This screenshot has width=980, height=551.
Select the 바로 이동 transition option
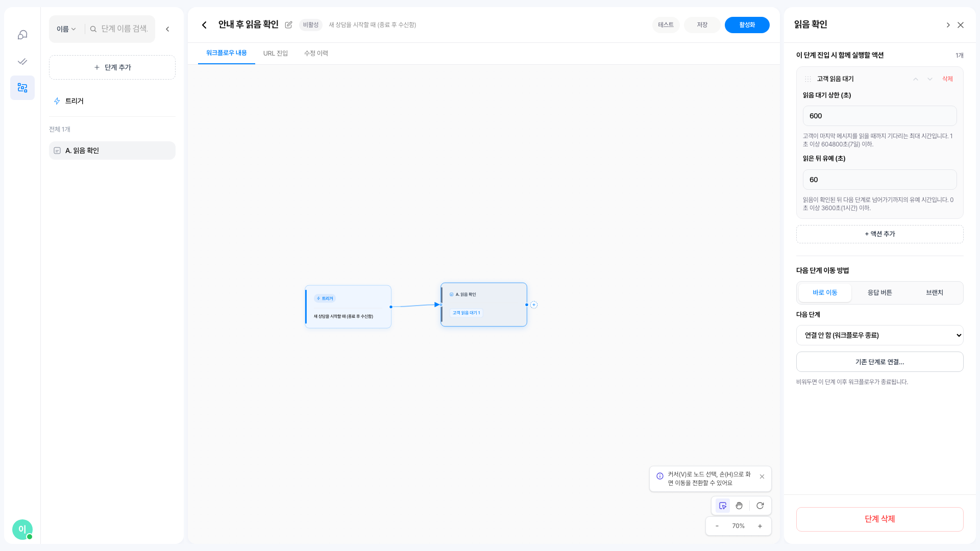[x=825, y=293]
